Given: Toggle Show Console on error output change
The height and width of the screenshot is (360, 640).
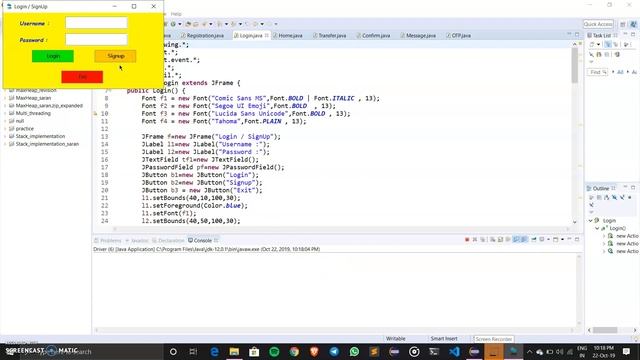Looking at the screenshot, I should [524, 240].
